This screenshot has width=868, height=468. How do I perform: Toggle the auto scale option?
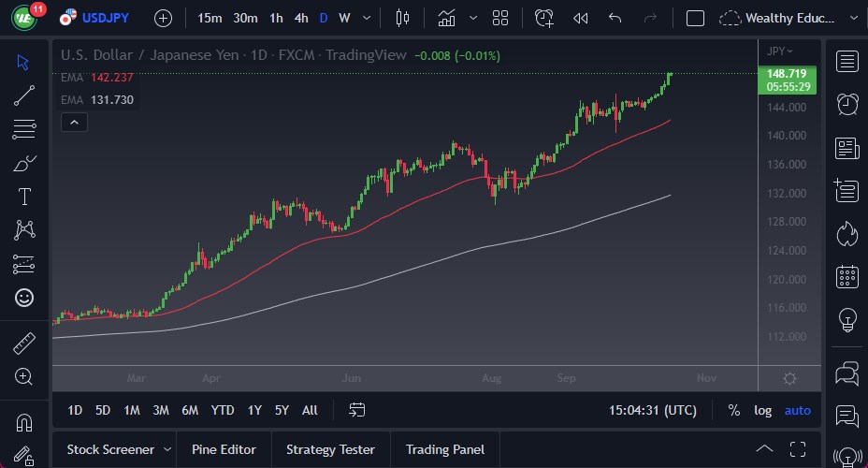tap(798, 410)
